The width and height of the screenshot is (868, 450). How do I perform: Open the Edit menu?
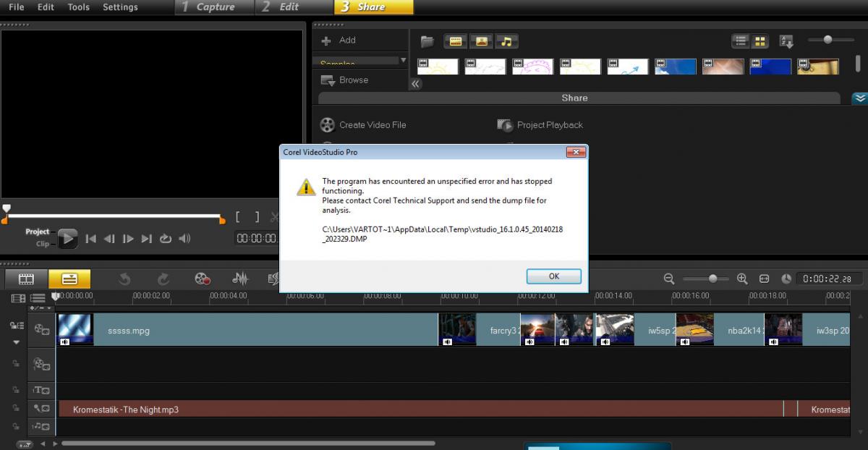[46, 7]
